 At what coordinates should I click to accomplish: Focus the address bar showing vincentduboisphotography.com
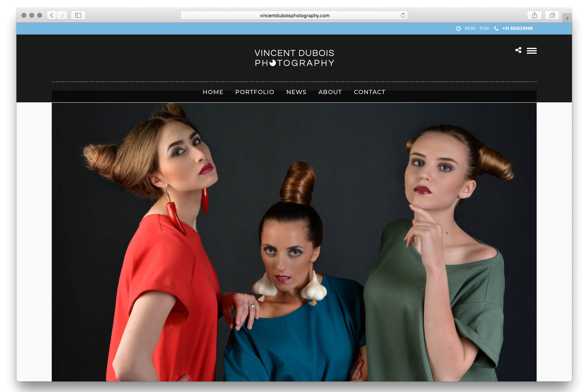pyautogui.click(x=294, y=15)
